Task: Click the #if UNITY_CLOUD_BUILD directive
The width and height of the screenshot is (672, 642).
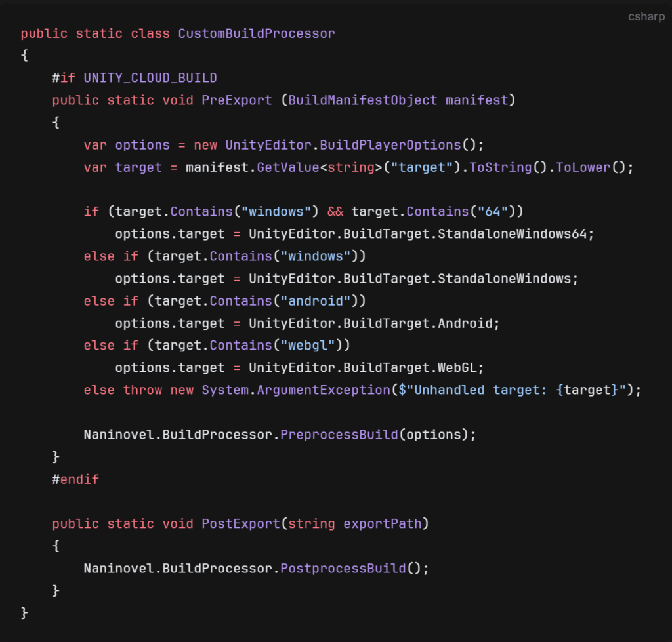Action: 134,77
